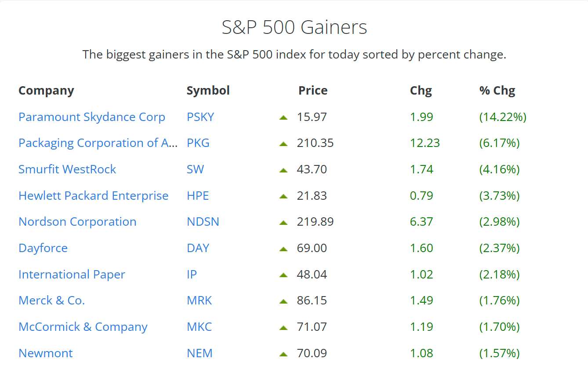The width and height of the screenshot is (588, 370).
Task: Sort rows by the Company column header
Action: (46, 91)
